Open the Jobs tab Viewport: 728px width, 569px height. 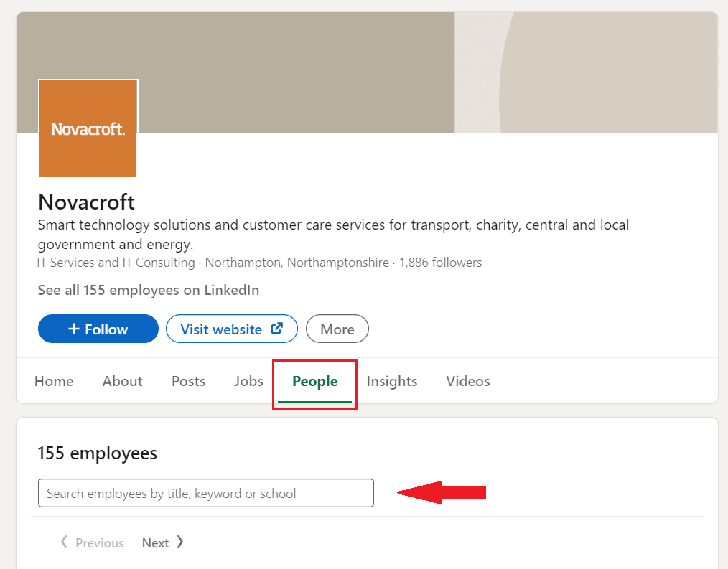[249, 381]
